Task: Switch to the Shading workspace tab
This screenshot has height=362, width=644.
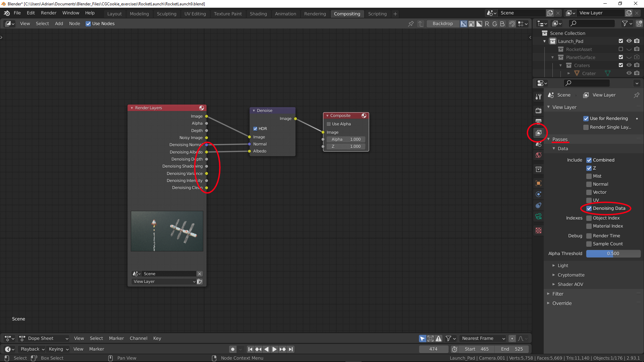Action: (x=258, y=14)
